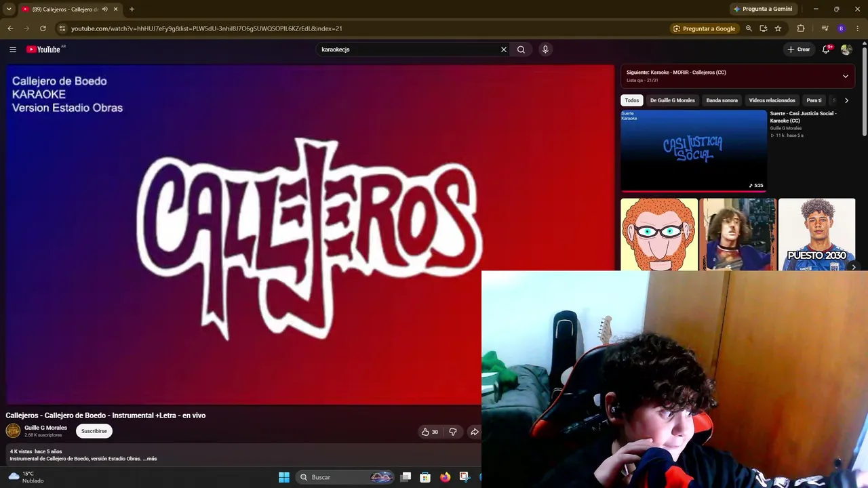This screenshot has height=488, width=868.
Task: Start voice search with the microphone
Action: 545,49
